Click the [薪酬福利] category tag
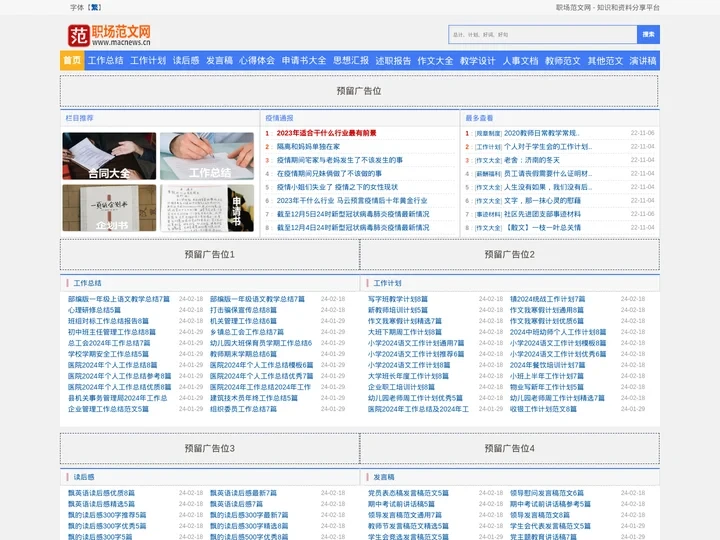 (x=488, y=174)
